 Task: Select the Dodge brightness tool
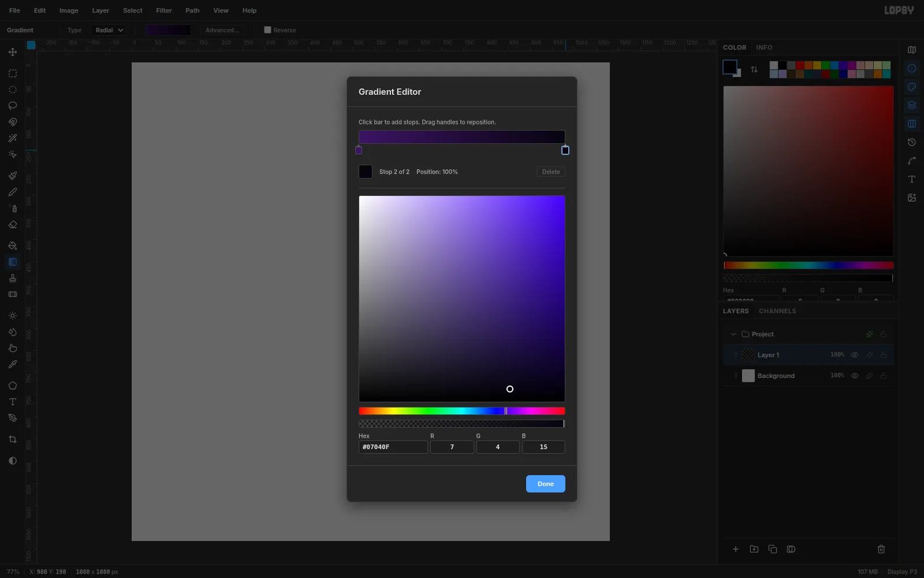(x=13, y=316)
